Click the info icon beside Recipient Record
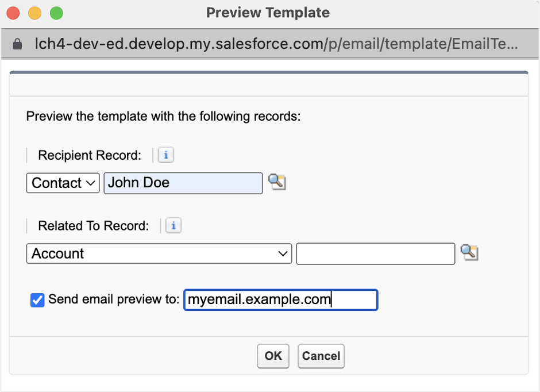Viewport: 540px width, 392px height. coord(165,155)
